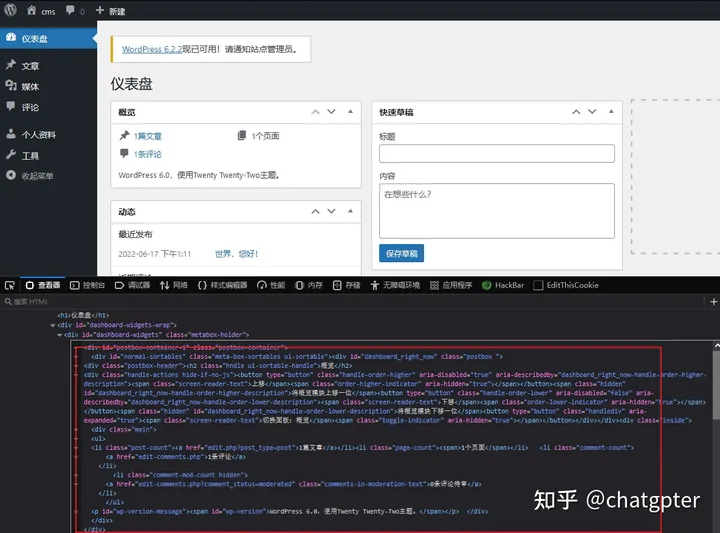Switch to 查看器 inspector tab
Image resolution: width=720 pixels, height=533 pixels.
(43, 285)
